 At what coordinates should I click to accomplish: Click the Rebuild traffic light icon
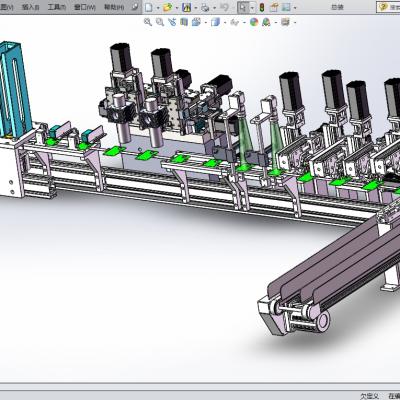pyautogui.click(x=262, y=7)
